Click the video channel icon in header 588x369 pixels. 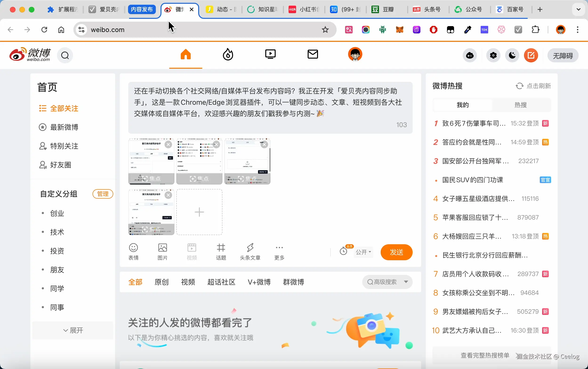(x=270, y=54)
